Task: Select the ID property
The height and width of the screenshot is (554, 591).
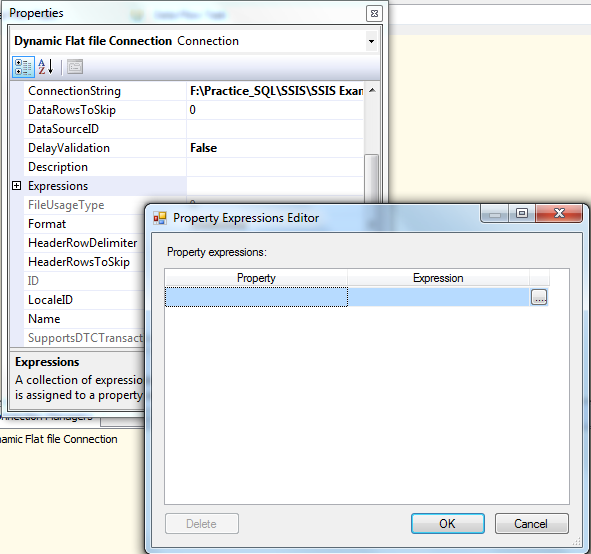Action: point(84,281)
